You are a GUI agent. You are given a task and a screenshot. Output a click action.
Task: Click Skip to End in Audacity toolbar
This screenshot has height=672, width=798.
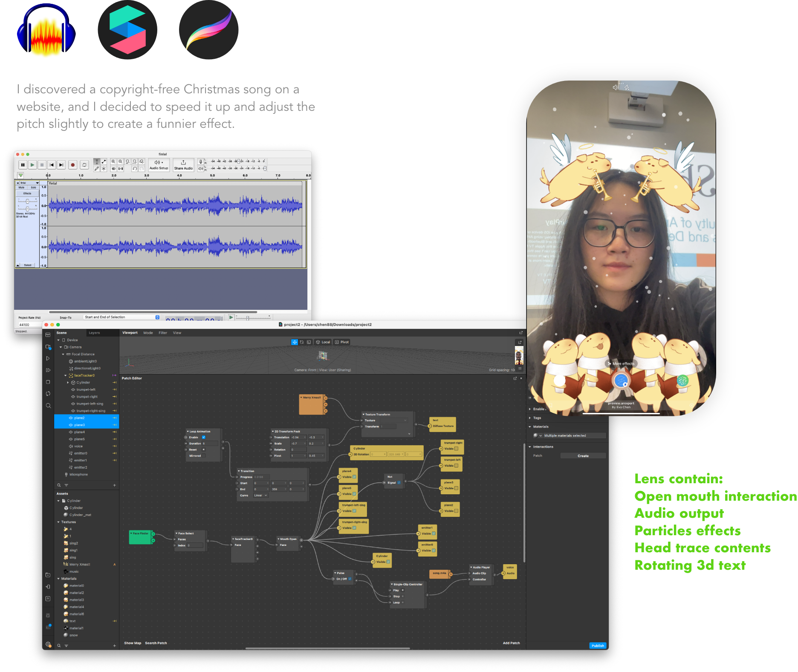pos(61,165)
